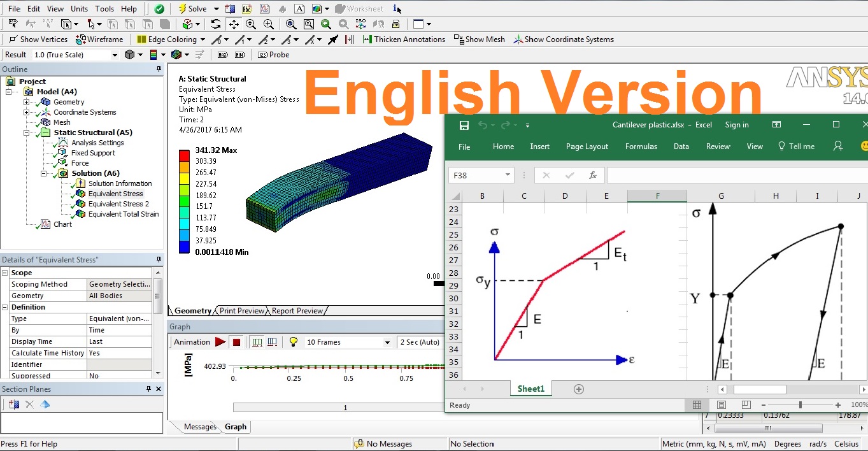The height and width of the screenshot is (451, 868).
Task: Collapse the Model (A4) tree node
Action: click(9, 92)
